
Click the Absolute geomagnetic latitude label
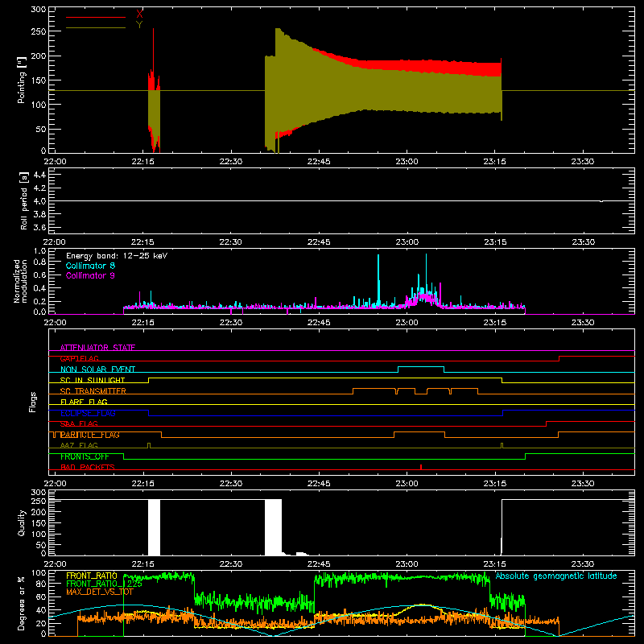tap(556, 576)
